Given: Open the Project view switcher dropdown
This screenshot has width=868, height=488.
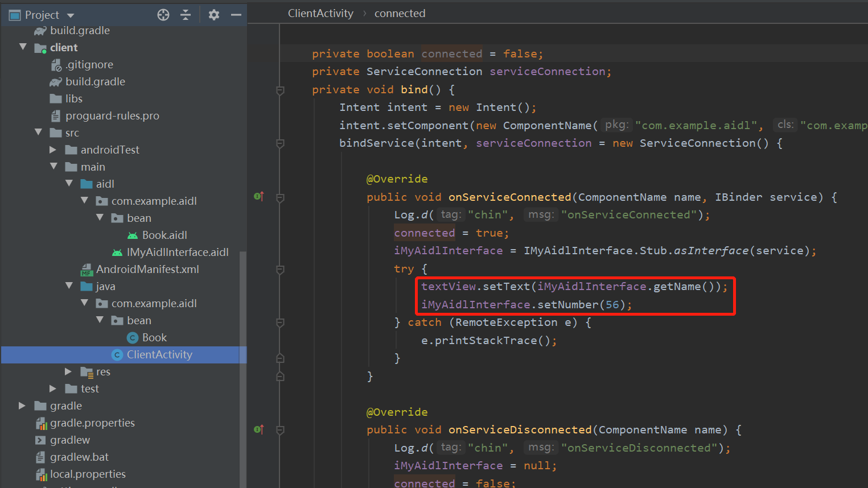Looking at the screenshot, I should [x=69, y=15].
